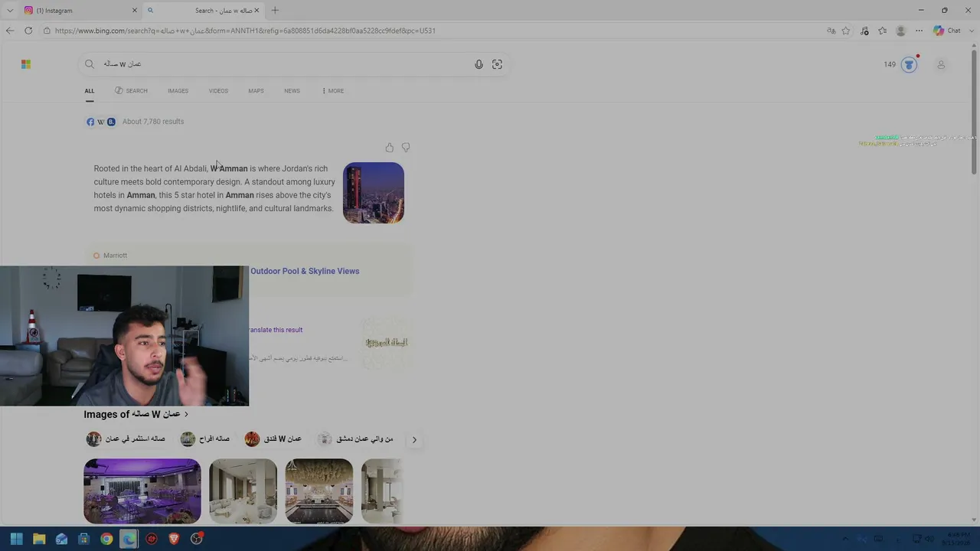The width and height of the screenshot is (980, 551).
Task: Select the صاله استثمر في عمان image chip
Action: point(126,439)
